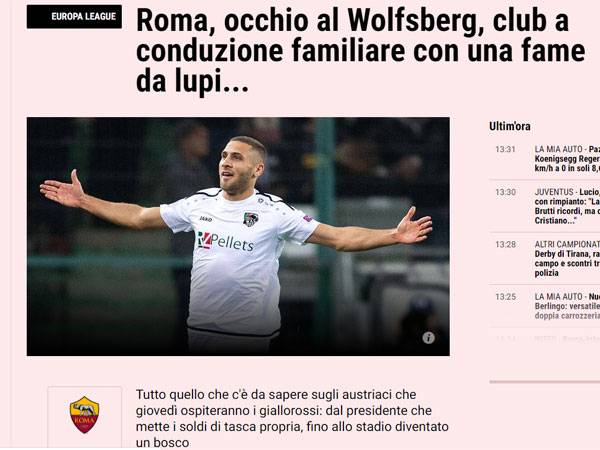Viewport: 600px width, 450px height.
Task: Click the article summary about gli austriaci
Action: click(292, 419)
